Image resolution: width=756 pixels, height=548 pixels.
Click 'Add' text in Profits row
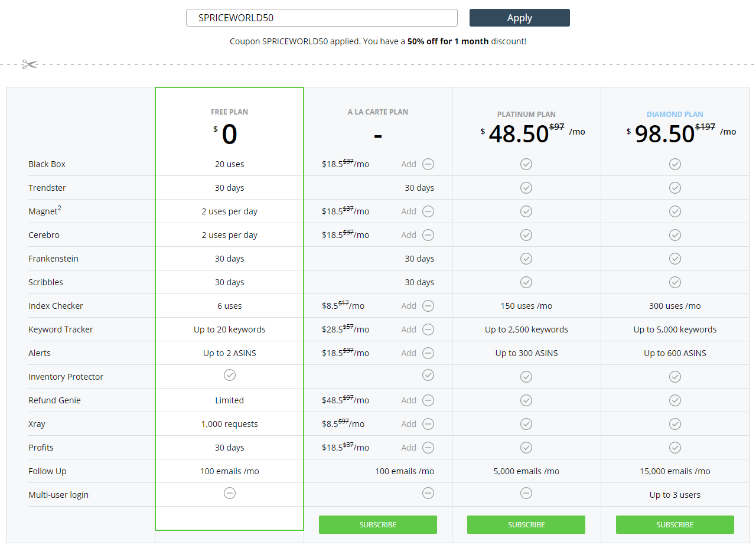[409, 448]
